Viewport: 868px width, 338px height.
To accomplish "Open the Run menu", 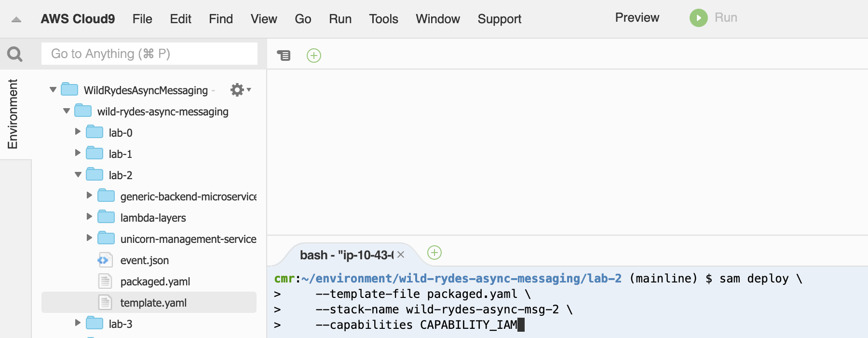I will [x=340, y=19].
